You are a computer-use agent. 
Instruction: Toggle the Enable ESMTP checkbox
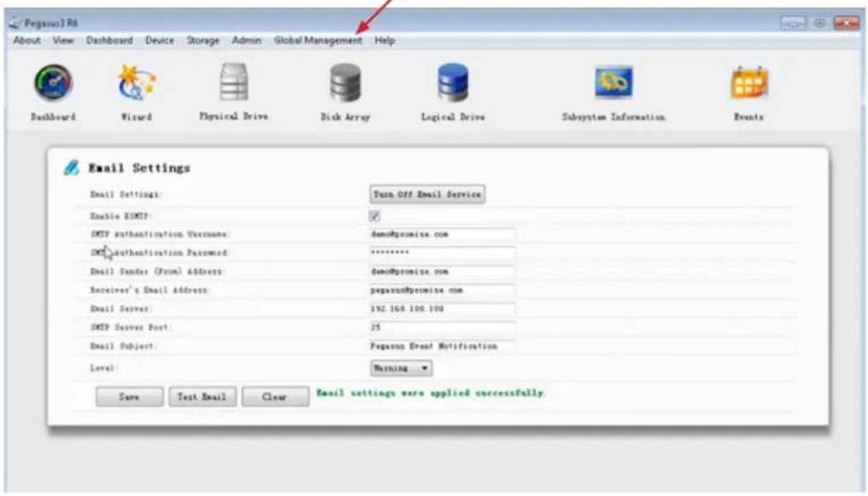coord(375,216)
